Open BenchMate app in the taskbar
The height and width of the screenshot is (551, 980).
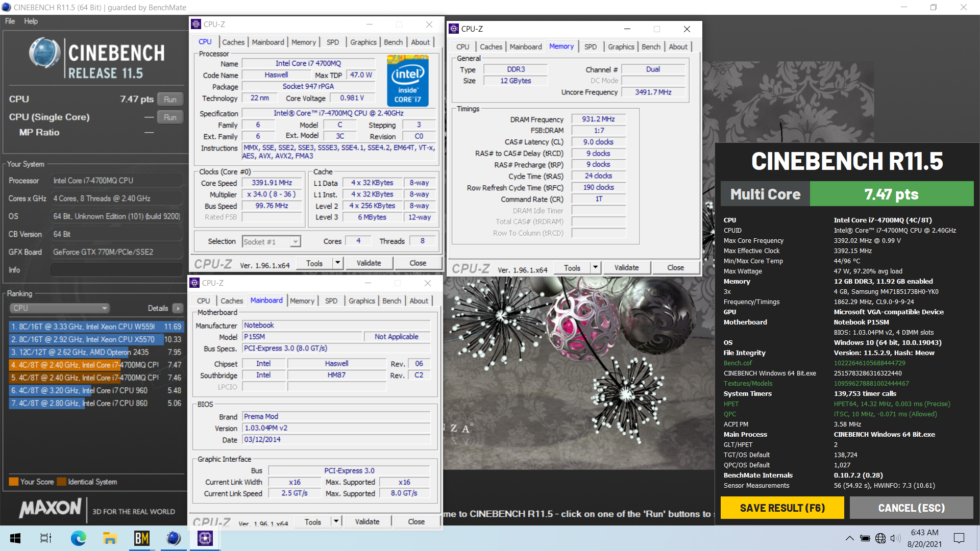coord(141,538)
